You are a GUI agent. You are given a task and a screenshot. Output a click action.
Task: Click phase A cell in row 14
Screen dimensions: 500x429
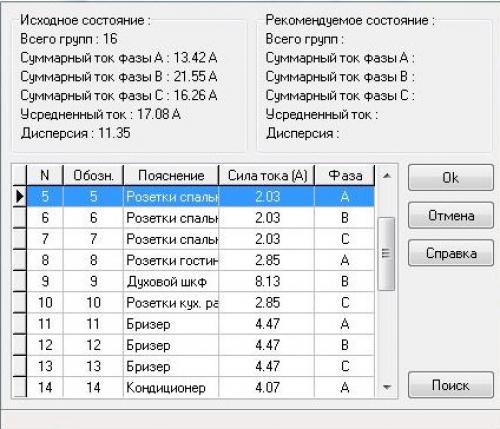(x=345, y=387)
